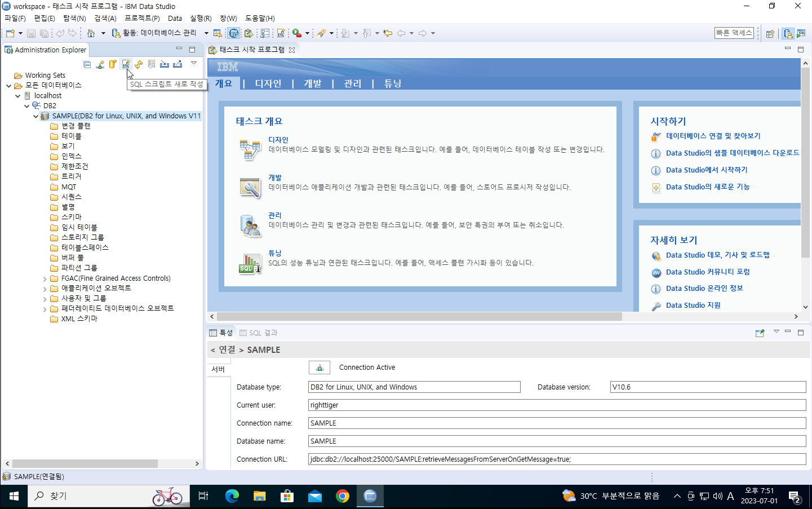The image size is (812, 509).
Task: Close the 태스크 시작 프로그램 tab
Action: click(x=292, y=50)
